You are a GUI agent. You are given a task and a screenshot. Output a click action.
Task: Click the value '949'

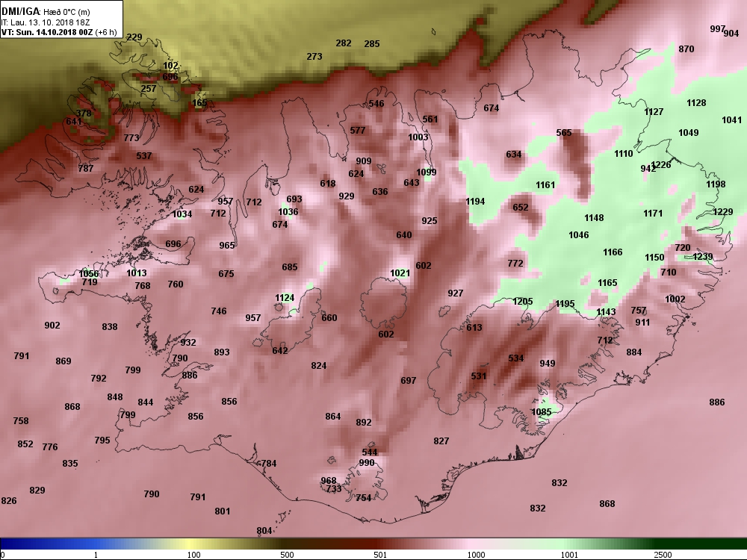[x=548, y=364]
